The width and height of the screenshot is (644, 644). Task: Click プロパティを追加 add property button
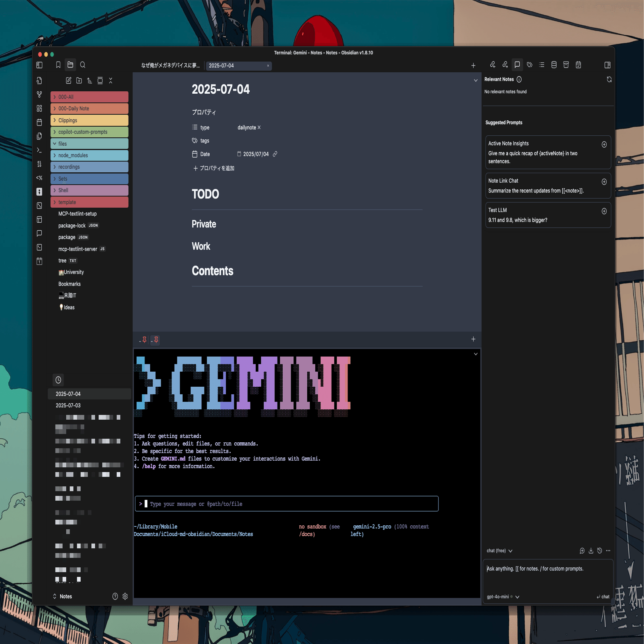(x=214, y=168)
